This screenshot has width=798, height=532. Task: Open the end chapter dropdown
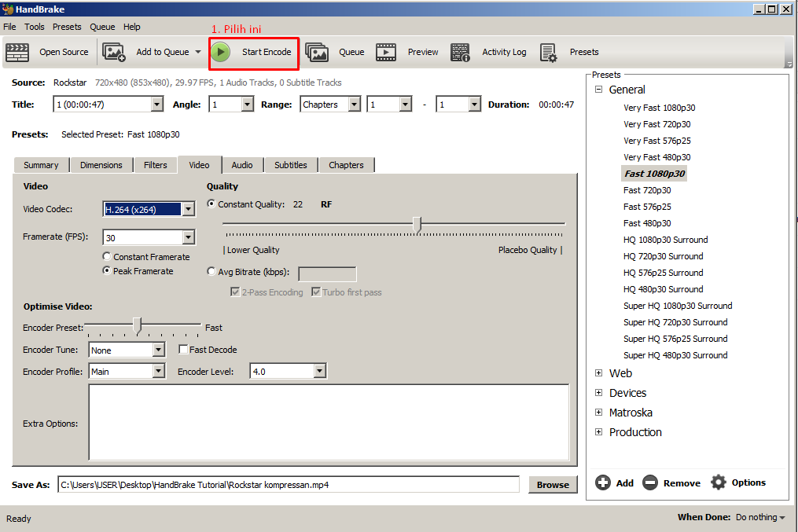tap(474, 105)
